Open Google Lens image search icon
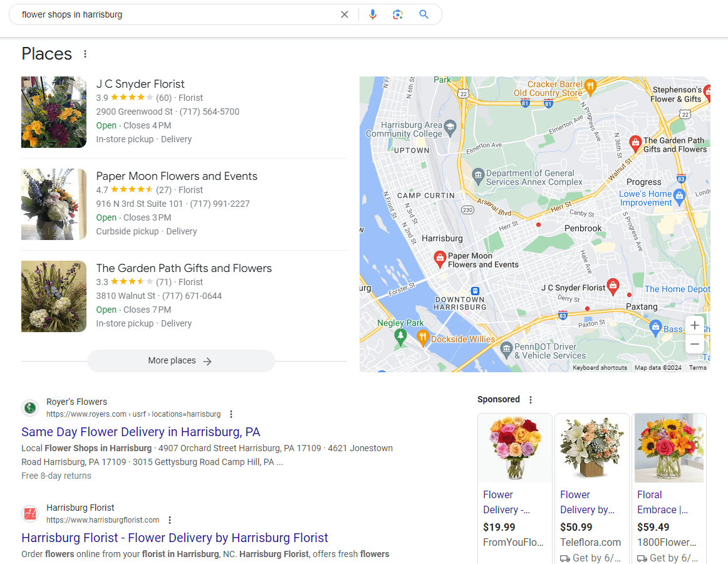This screenshot has width=728, height=564. (397, 14)
